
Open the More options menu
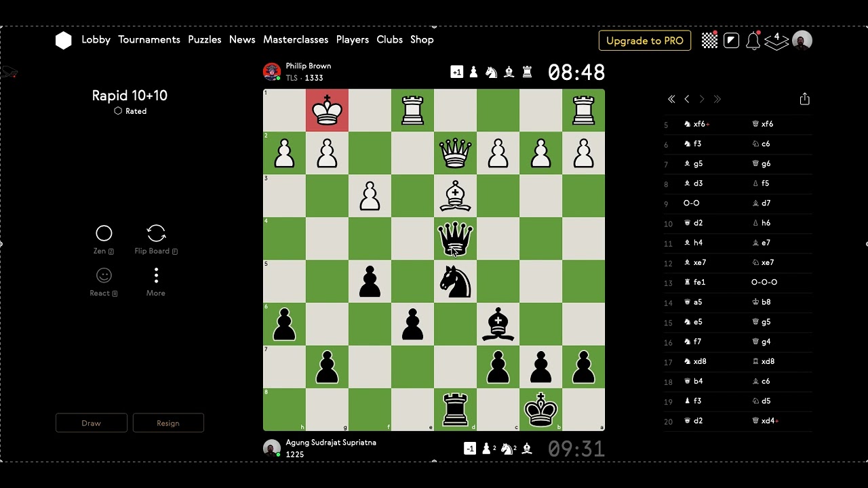[156, 281]
